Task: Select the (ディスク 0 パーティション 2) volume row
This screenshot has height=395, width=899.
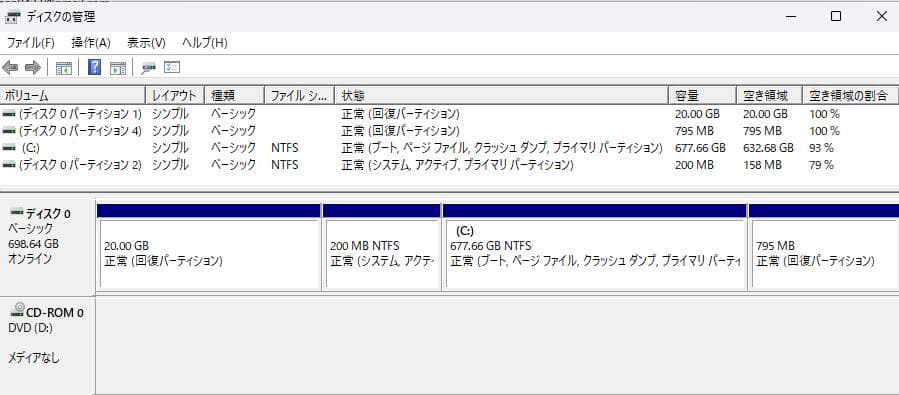Action: (450, 165)
